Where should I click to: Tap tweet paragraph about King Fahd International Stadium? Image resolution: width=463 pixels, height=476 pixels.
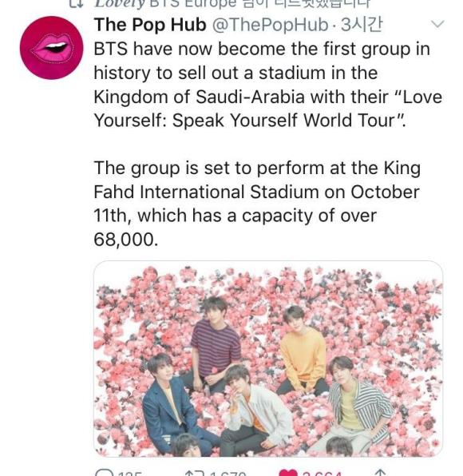[x=257, y=204]
